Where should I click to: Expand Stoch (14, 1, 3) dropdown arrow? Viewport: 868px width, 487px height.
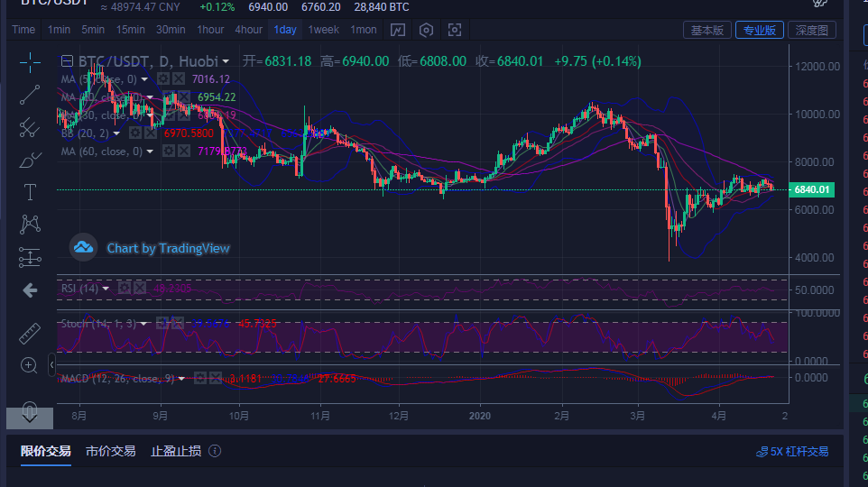144,324
